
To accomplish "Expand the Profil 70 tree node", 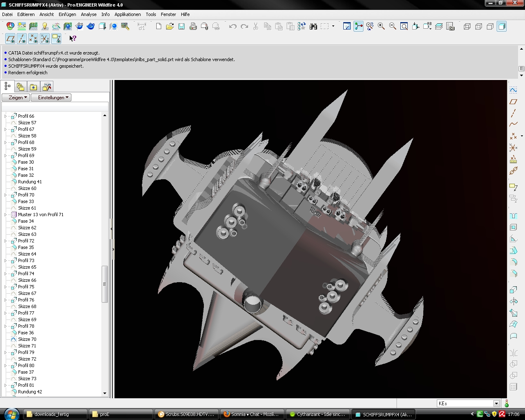I will 5,195.
